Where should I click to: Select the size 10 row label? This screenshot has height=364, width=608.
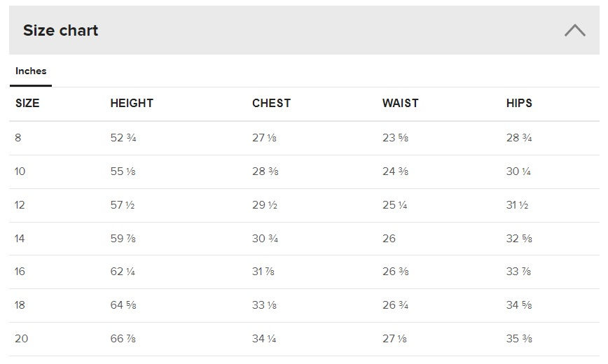pyautogui.click(x=20, y=171)
